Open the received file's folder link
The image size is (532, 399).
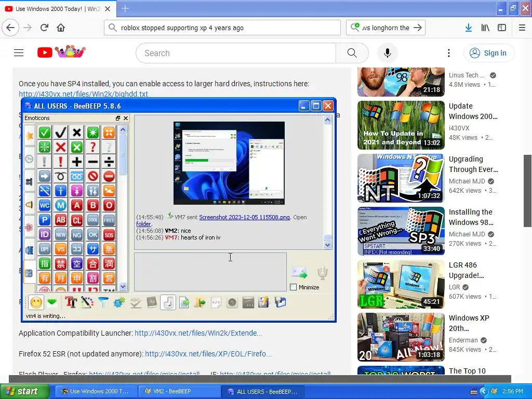click(143, 224)
